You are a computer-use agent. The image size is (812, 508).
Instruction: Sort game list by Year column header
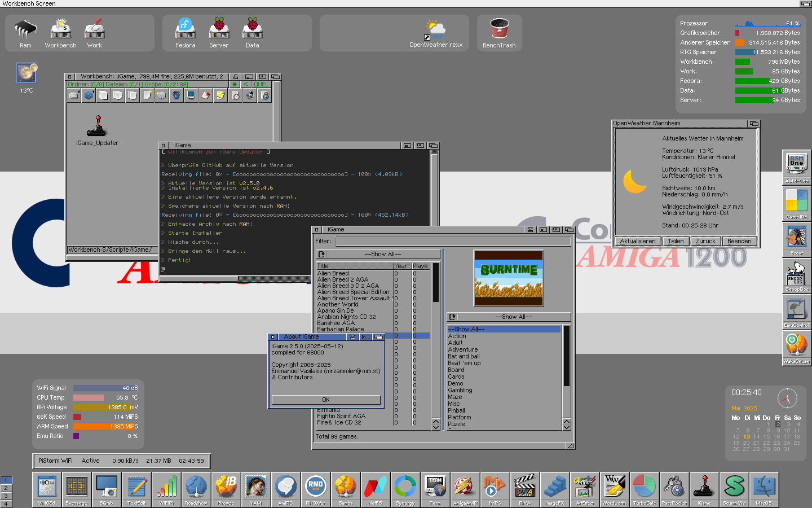(x=402, y=266)
